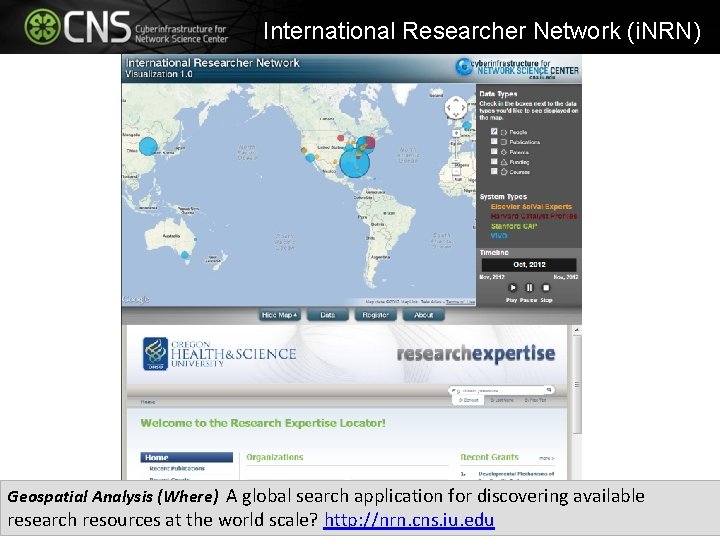Open the Developmental Mechanisms grant link
The width and height of the screenshot is (720, 540).
[516, 474]
